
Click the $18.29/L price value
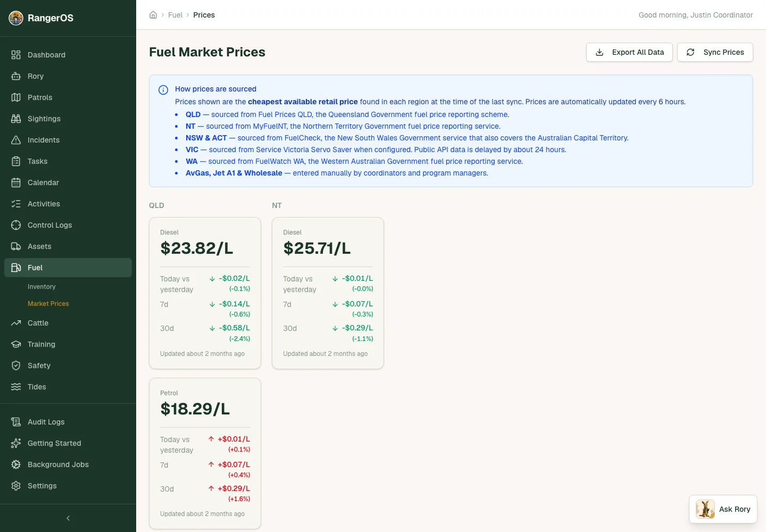pyautogui.click(x=195, y=409)
